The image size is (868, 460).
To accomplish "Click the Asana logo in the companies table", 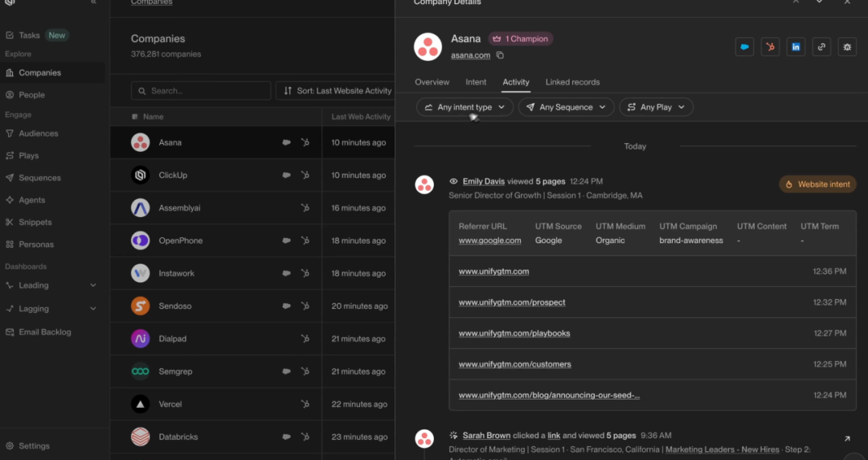I will tap(140, 142).
